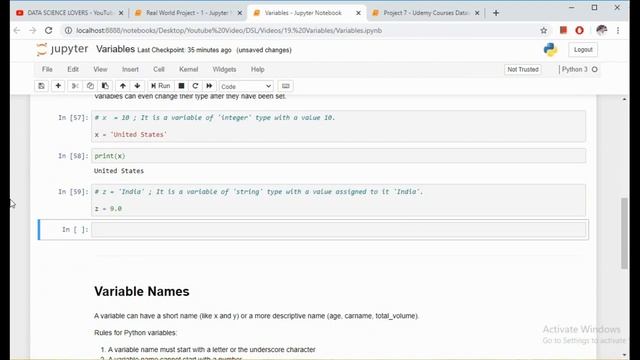Click the 'Rules for Python variables:' text
The image size is (640, 360).
(136, 333)
